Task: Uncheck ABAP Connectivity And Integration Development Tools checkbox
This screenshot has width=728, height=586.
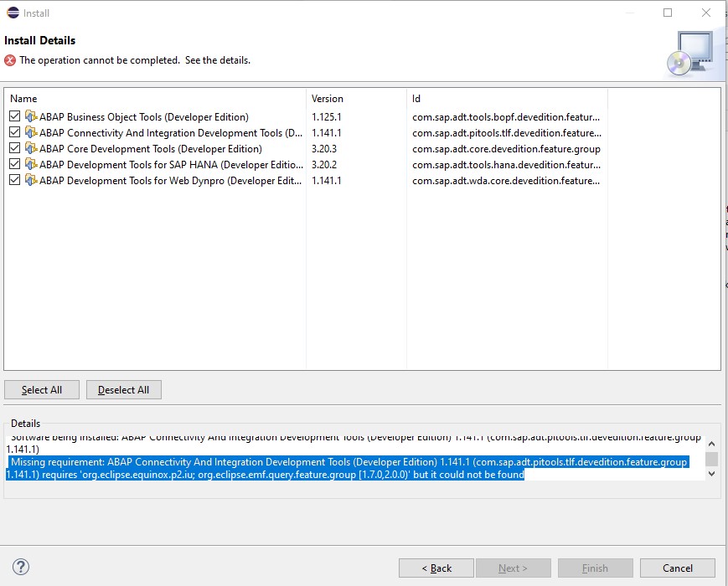Action: [x=15, y=132]
